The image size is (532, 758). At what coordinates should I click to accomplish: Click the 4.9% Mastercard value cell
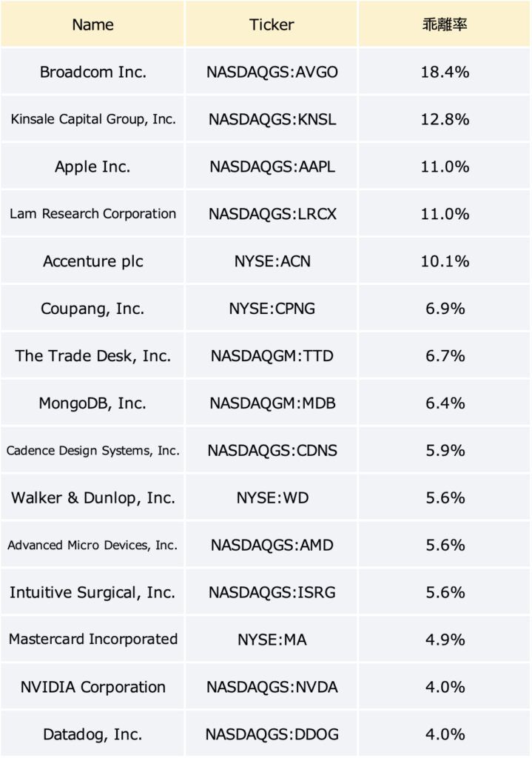pos(444,640)
